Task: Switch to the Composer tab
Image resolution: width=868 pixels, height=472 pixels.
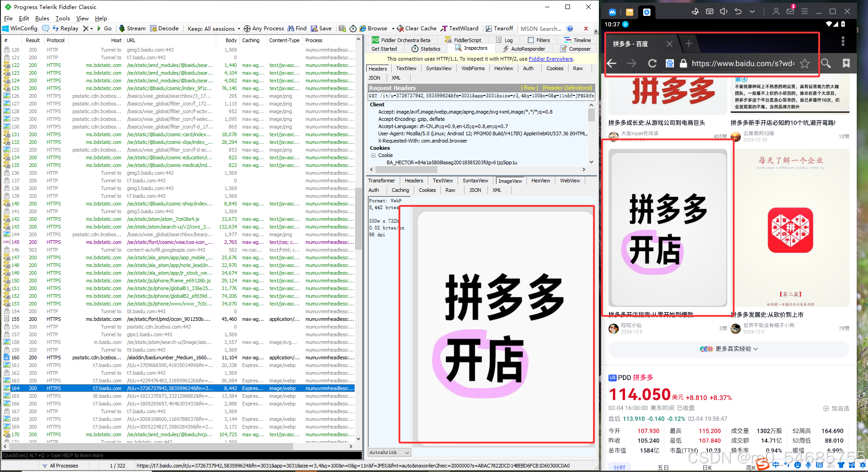Action: point(575,49)
